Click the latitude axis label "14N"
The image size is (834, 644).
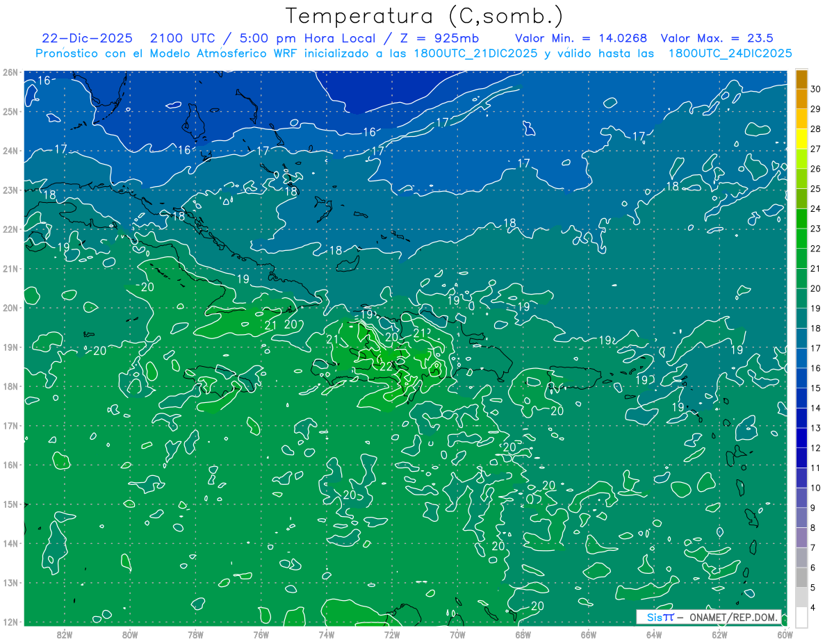click(x=10, y=543)
